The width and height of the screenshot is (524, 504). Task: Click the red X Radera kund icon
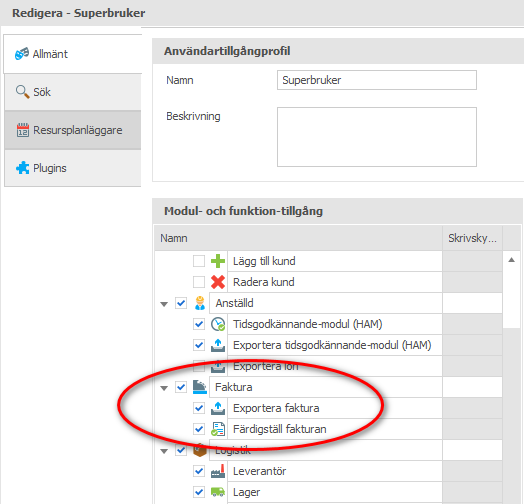pos(218,282)
